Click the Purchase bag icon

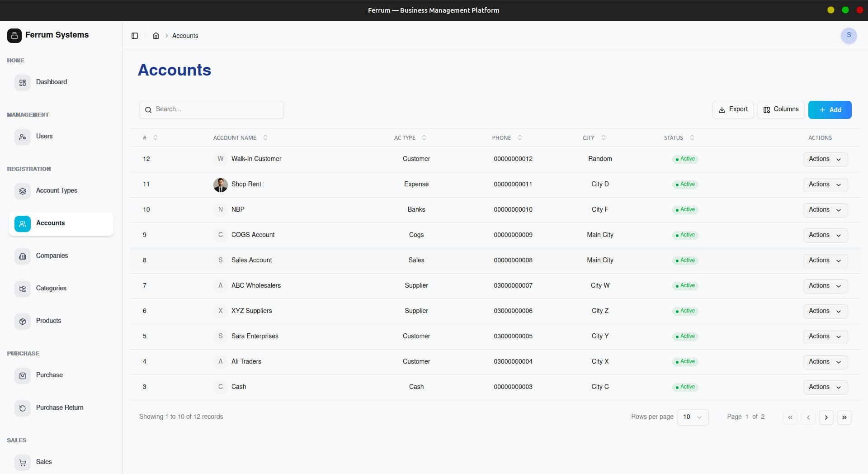click(23, 376)
